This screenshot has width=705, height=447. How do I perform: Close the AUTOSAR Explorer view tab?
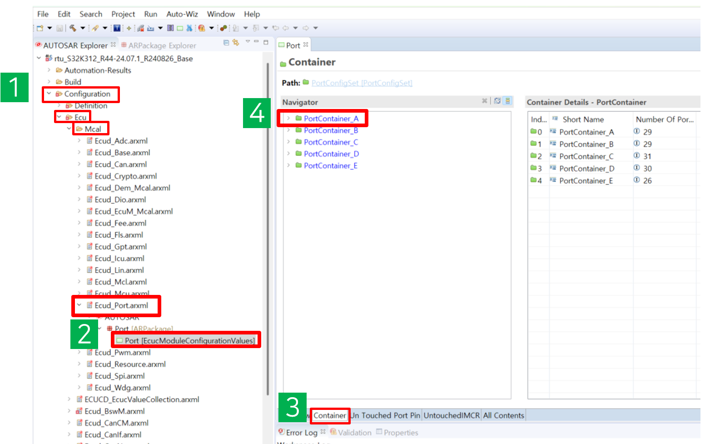pyautogui.click(x=113, y=44)
